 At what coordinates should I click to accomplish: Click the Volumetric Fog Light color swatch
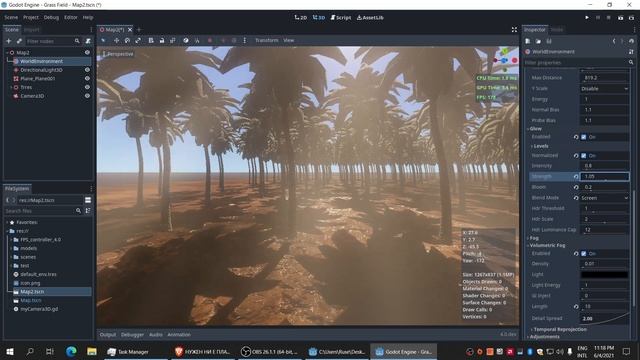(x=604, y=275)
